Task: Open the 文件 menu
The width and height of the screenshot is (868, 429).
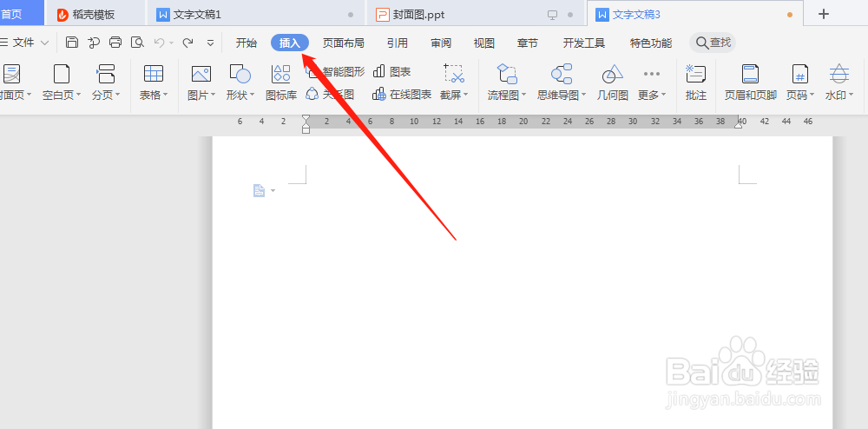Action: [23, 43]
